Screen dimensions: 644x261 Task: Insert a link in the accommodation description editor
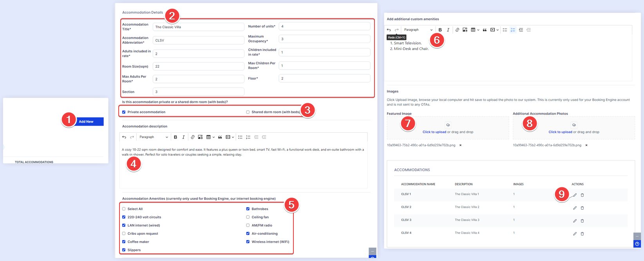[x=192, y=137]
